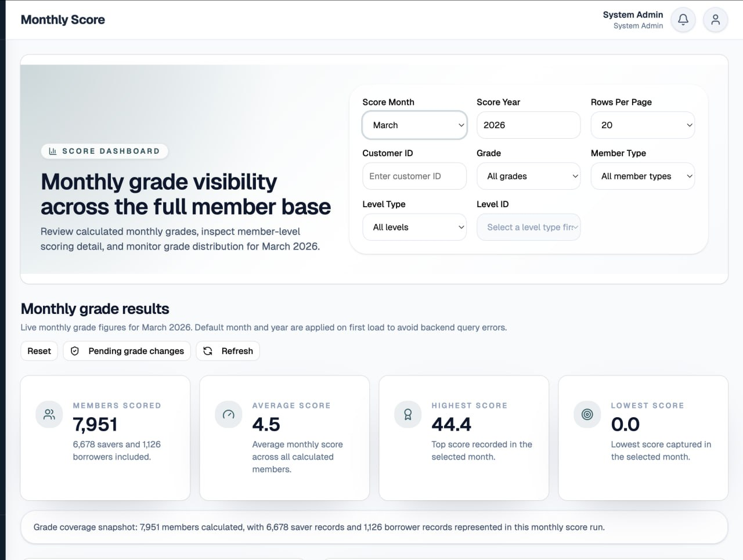743x560 pixels.
Task: Click into the Customer ID input field
Action: pyautogui.click(x=414, y=176)
